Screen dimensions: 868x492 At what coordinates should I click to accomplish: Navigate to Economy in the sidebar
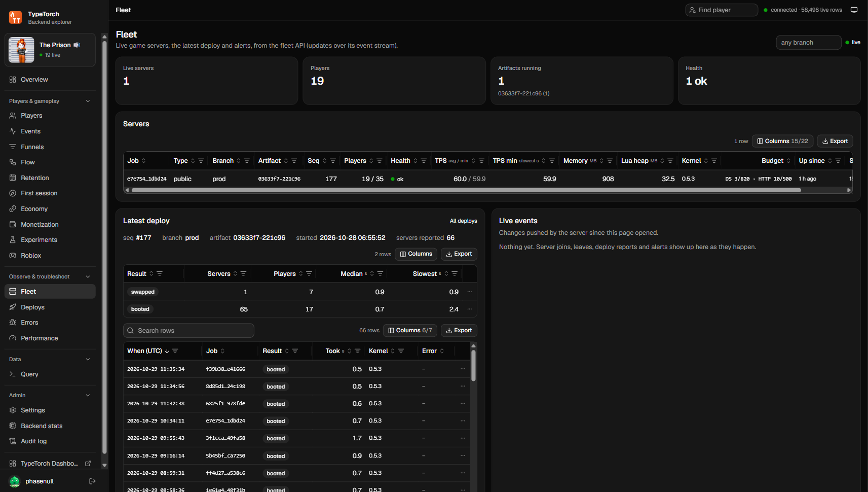pyautogui.click(x=50, y=209)
